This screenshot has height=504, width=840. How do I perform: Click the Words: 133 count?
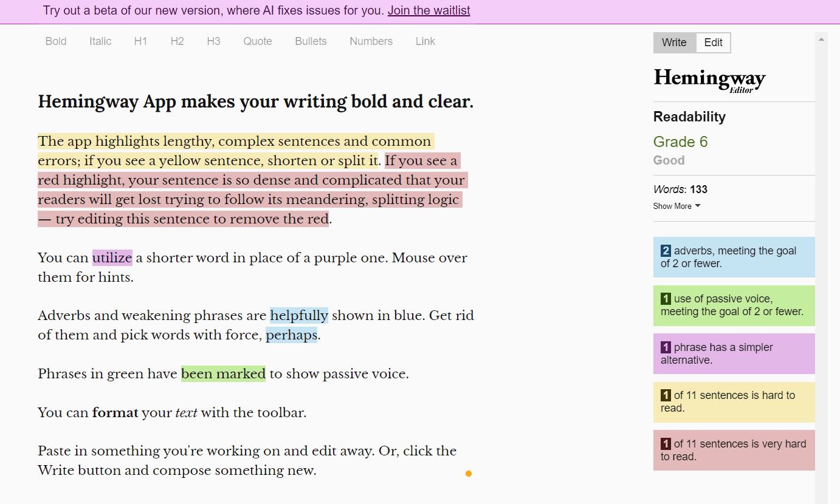tap(680, 189)
